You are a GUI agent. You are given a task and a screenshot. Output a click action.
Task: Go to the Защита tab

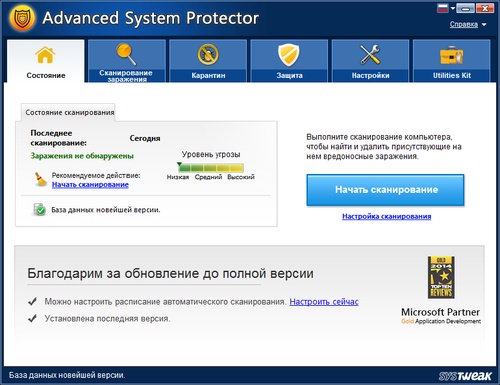[289, 61]
